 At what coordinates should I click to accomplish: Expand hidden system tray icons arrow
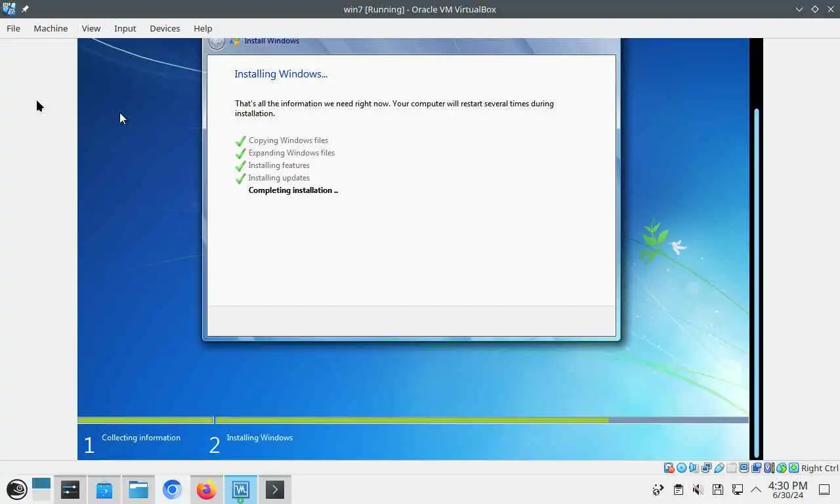click(x=756, y=490)
